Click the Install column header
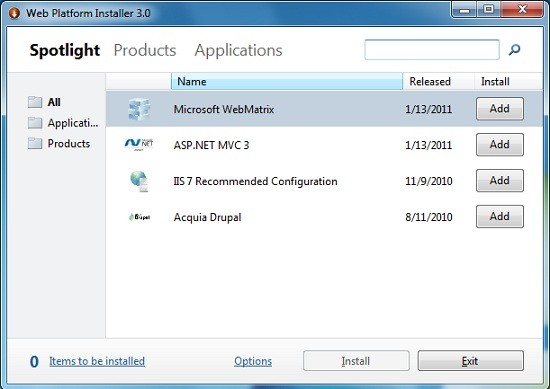 pyautogui.click(x=508, y=81)
